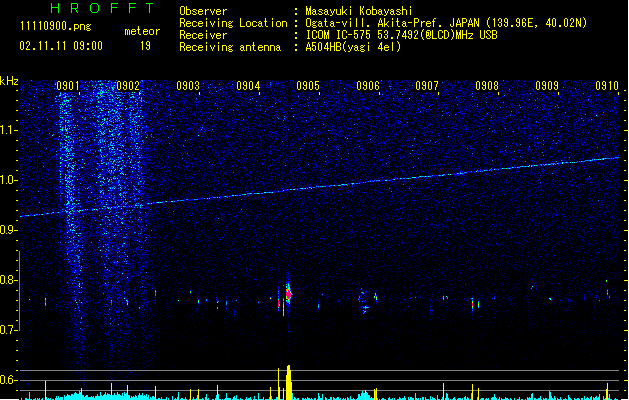Click the faint meteor echo near 0906
The height and width of the screenshot is (400, 629).
(364, 301)
